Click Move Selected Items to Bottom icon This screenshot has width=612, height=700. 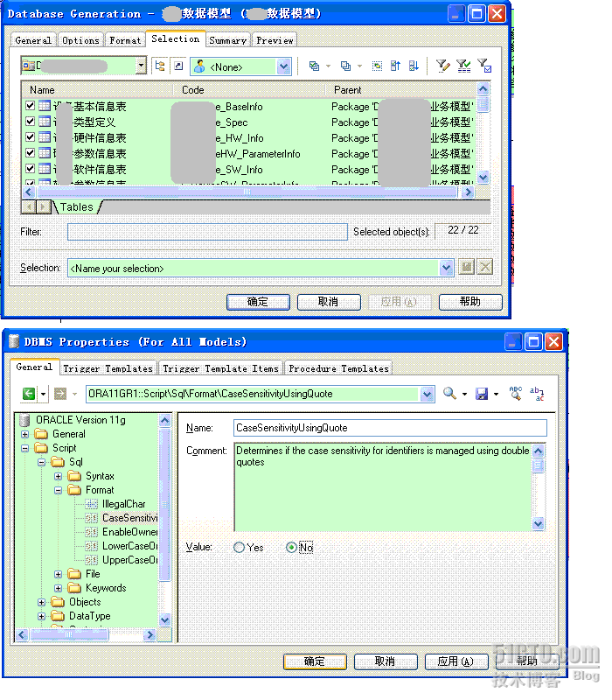coord(414,66)
